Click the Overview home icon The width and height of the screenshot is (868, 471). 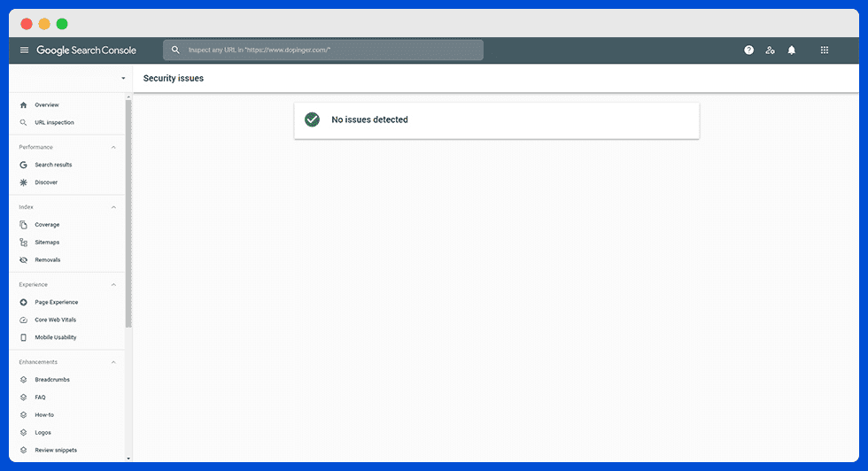point(23,104)
